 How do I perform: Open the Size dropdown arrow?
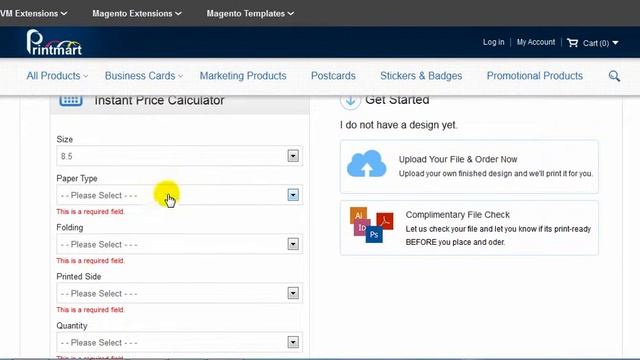pyautogui.click(x=293, y=156)
